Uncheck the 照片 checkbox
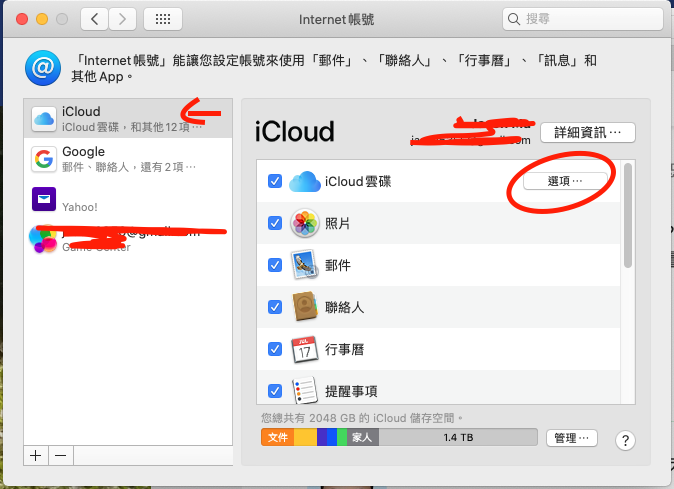Image resolution: width=674 pixels, height=489 pixels. [275, 223]
